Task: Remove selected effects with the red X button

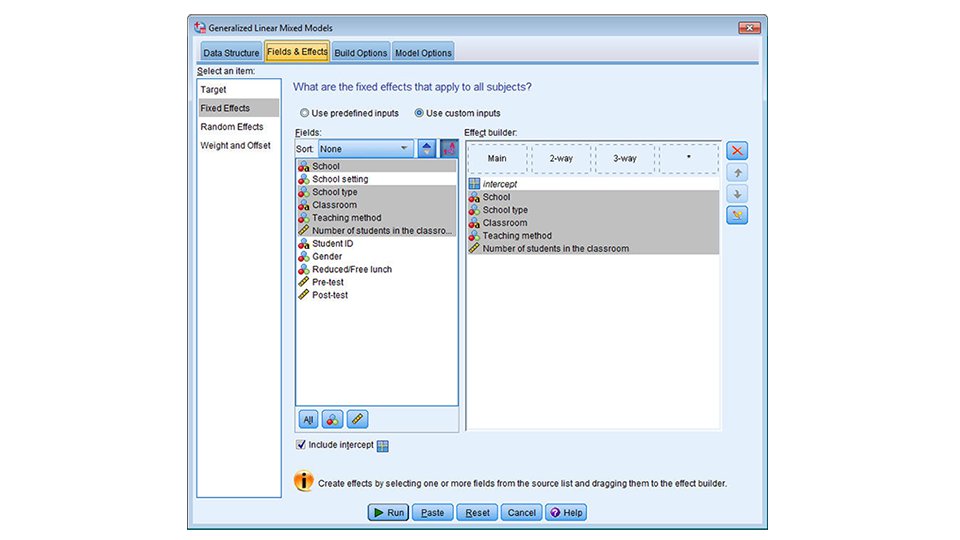Action: tap(737, 151)
